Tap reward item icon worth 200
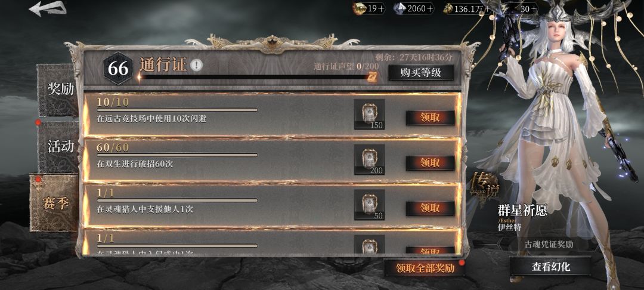Image resolution: width=644 pixels, height=290 pixels. 369,159
